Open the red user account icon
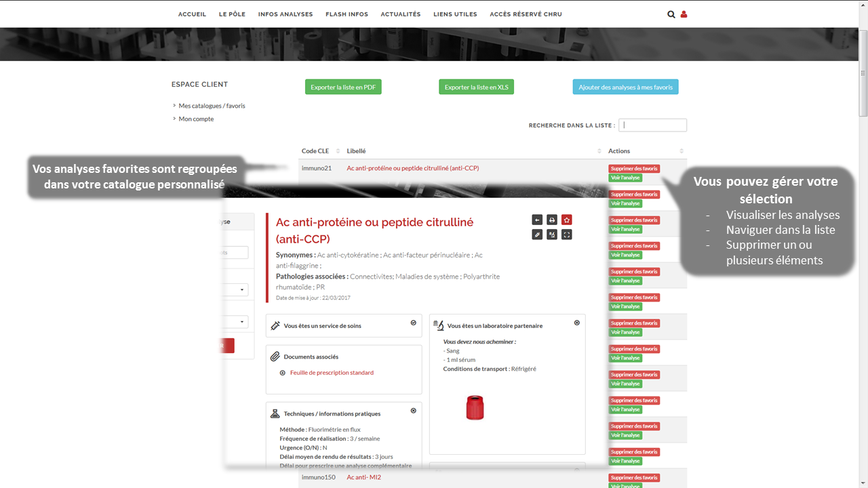868x488 pixels. pos(684,14)
